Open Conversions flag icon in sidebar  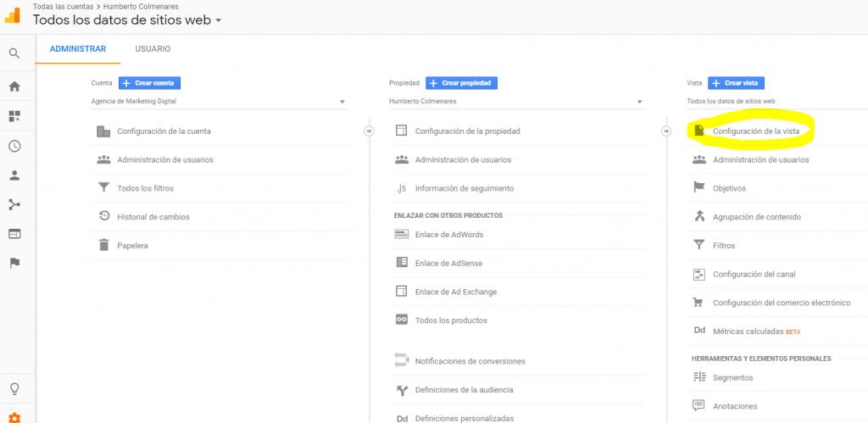[14, 263]
